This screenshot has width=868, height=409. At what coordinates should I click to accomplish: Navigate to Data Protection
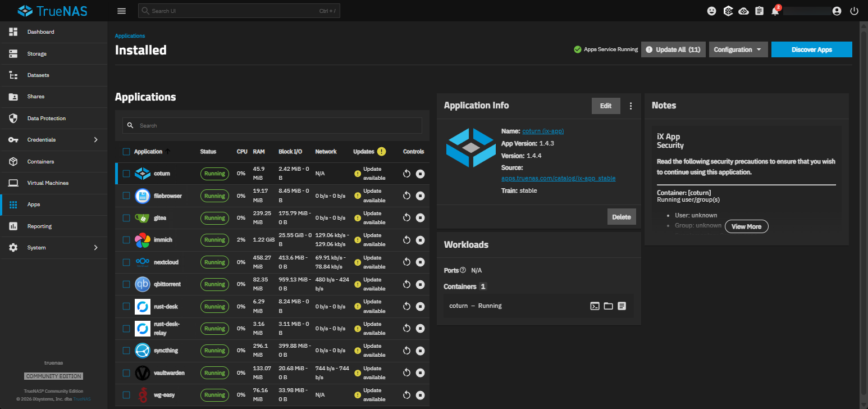pos(53,119)
